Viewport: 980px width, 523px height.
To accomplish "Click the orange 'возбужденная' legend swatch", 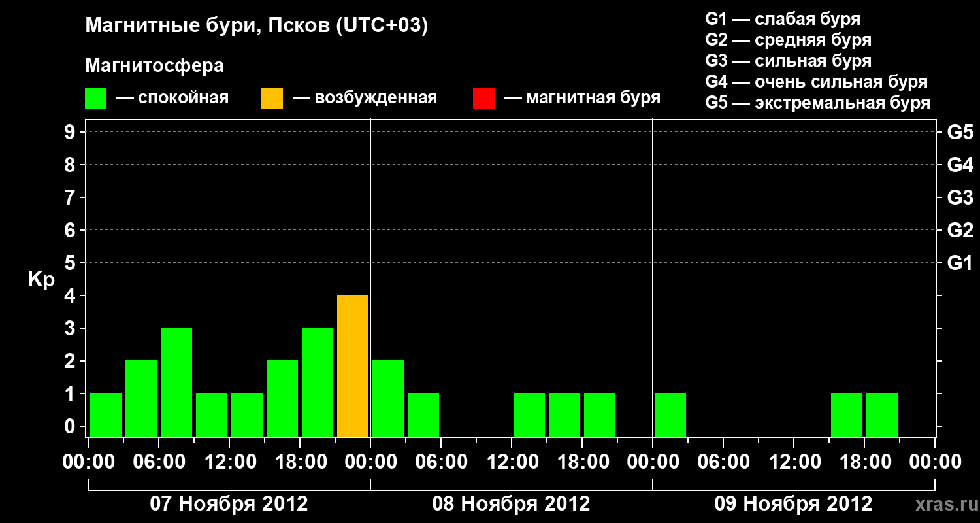I will [x=272, y=99].
